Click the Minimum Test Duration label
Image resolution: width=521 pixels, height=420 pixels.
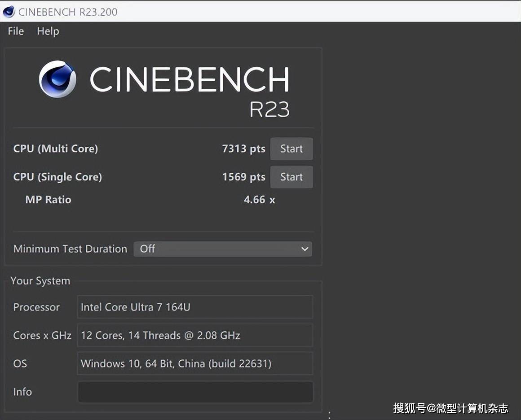pos(70,249)
